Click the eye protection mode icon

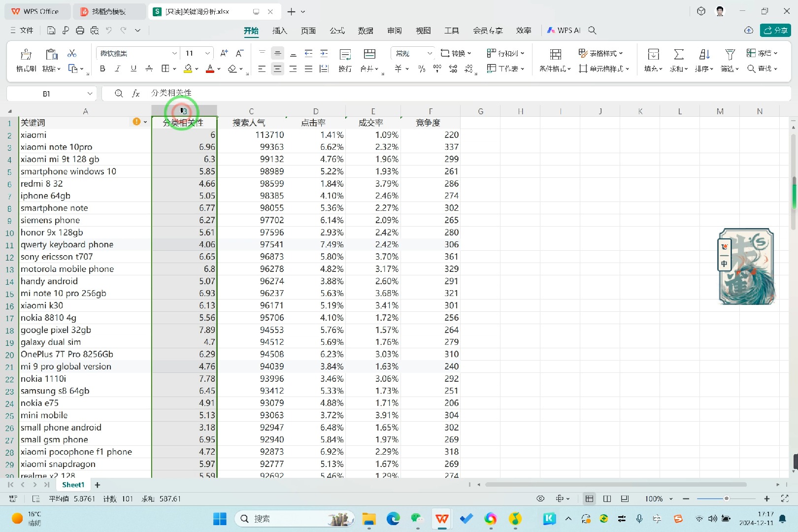[x=540, y=499]
